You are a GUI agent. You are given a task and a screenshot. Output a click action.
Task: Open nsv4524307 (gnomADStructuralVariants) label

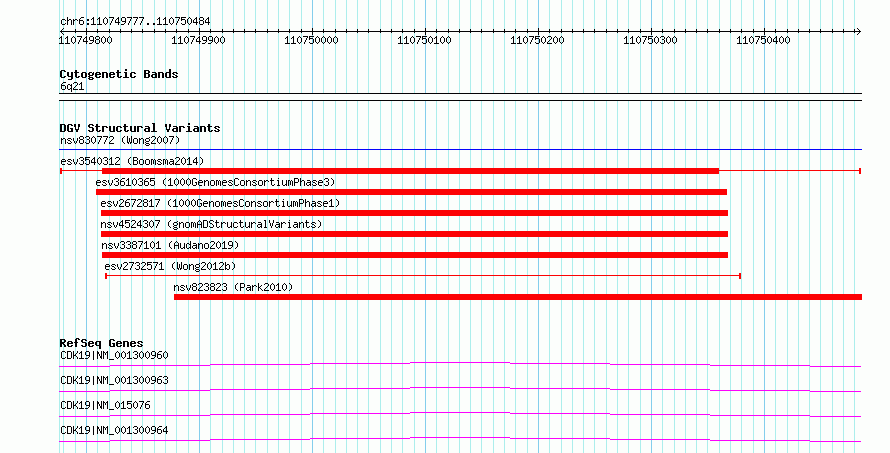pos(211,224)
